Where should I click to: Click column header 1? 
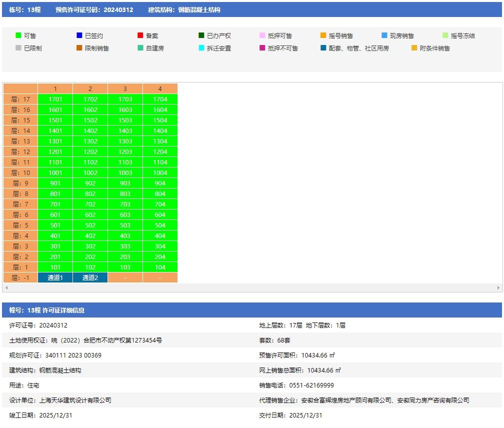(x=55, y=88)
